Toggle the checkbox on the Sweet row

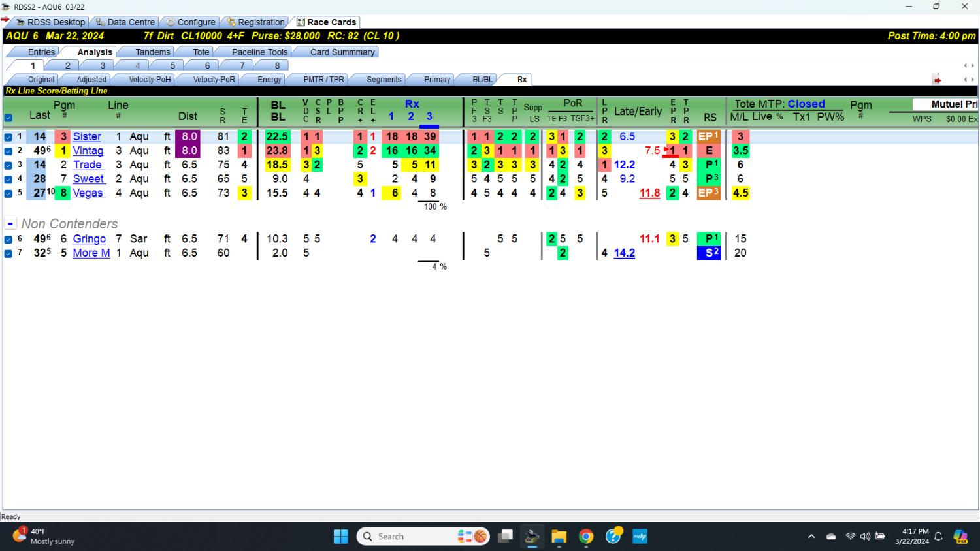click(x=8, y=179)
